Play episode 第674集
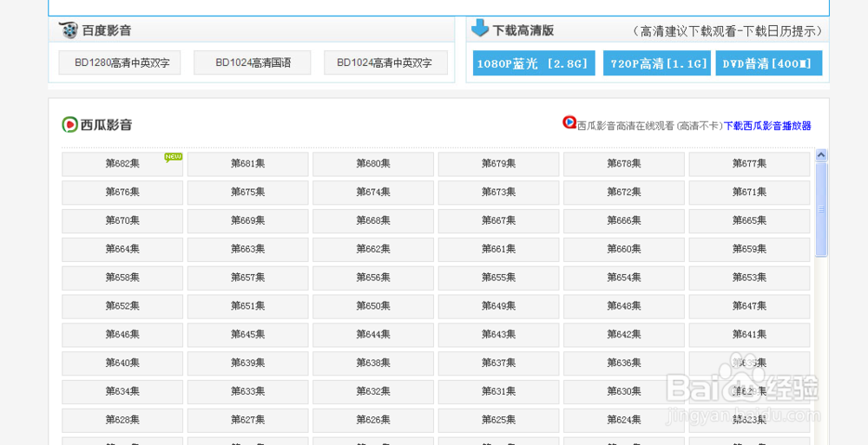The image size is (868, 445). pos(373,193)
